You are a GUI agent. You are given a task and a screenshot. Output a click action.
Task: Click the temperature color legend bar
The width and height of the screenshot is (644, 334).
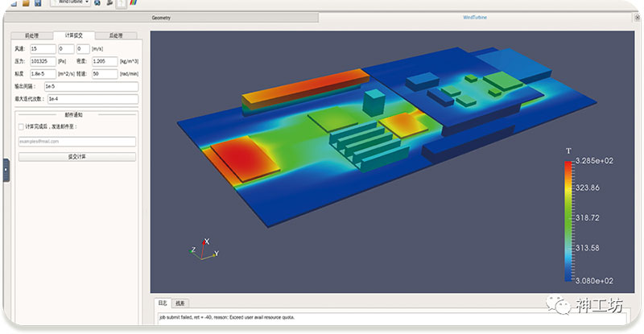(568, 221)
